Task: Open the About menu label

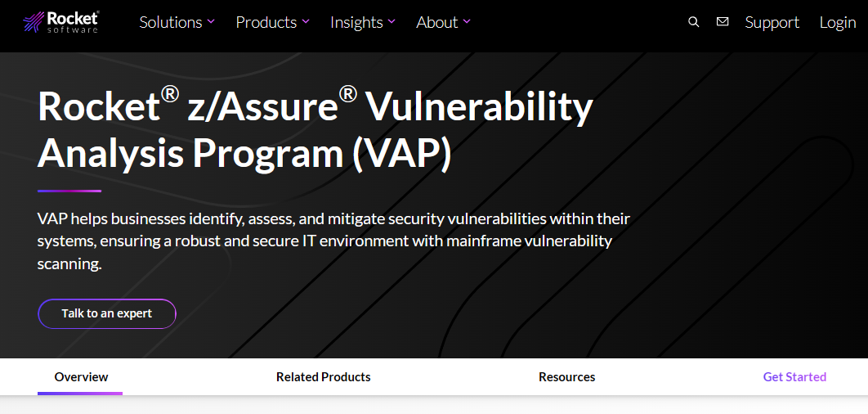Action: tap(436, 22)
